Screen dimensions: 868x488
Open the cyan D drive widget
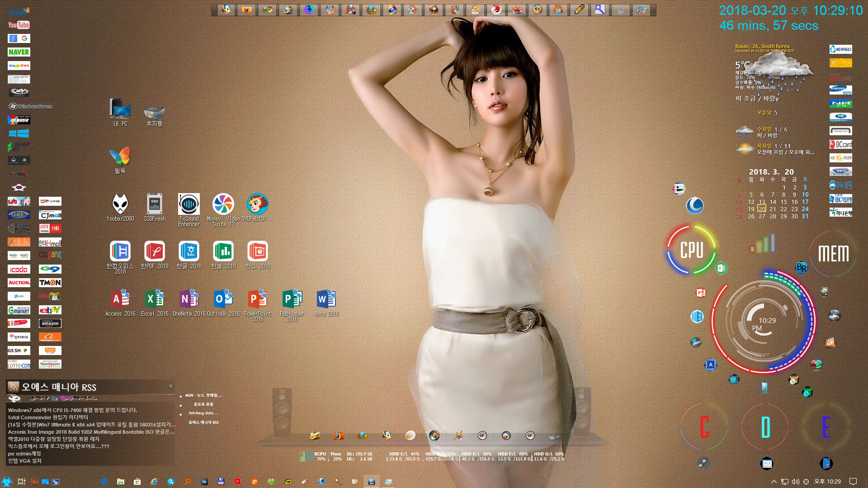point(765,426)
